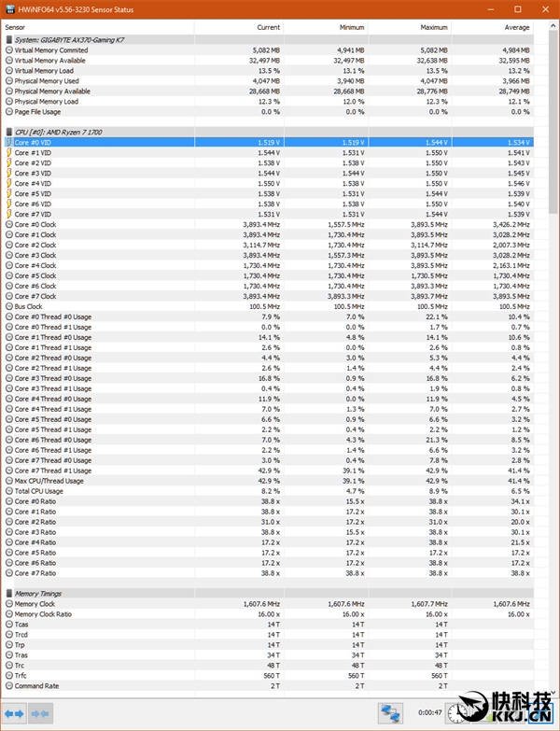560x731 pixels.
Task: Select the Trcd timing row
Action: [268, 635]
